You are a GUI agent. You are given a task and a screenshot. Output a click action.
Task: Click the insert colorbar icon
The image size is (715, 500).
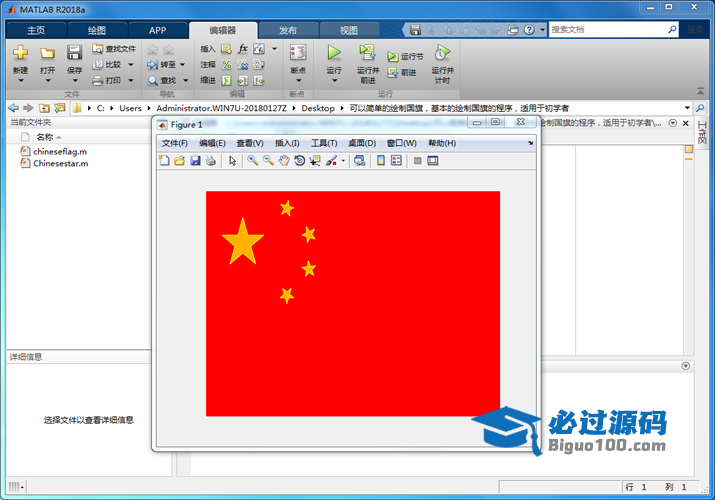pos(381,160)
